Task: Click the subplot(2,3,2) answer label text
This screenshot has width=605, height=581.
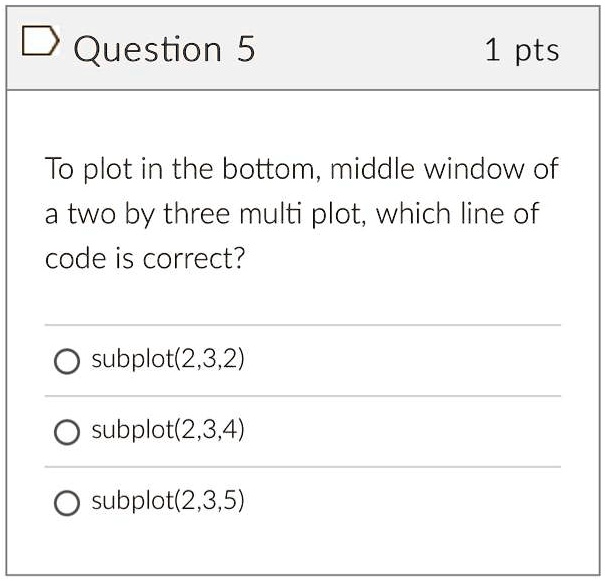Action: click(168, 359)
